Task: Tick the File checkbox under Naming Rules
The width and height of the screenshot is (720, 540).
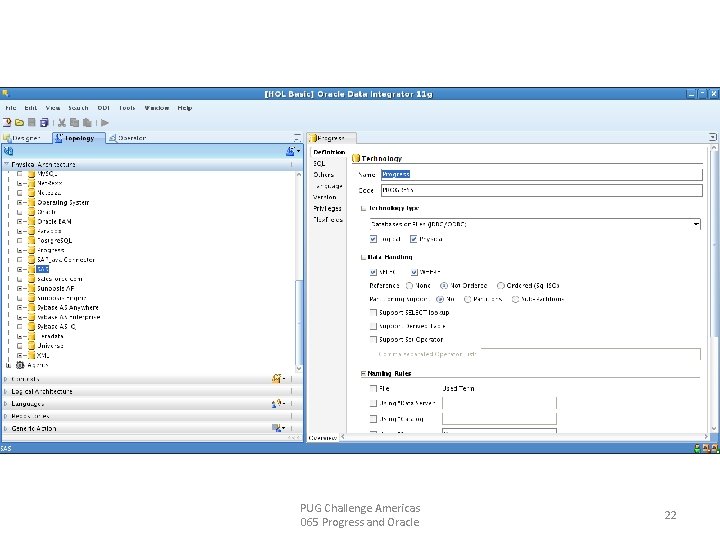Action: (373, 388)
